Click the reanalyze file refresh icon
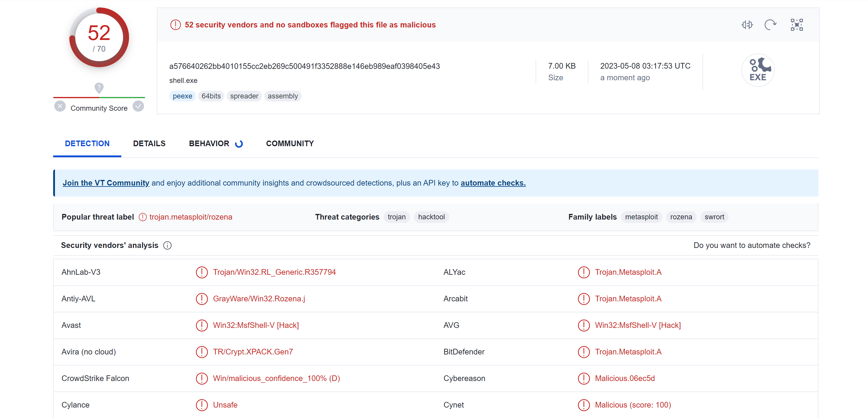Screen dimensions: 868x418 (770, 24)
